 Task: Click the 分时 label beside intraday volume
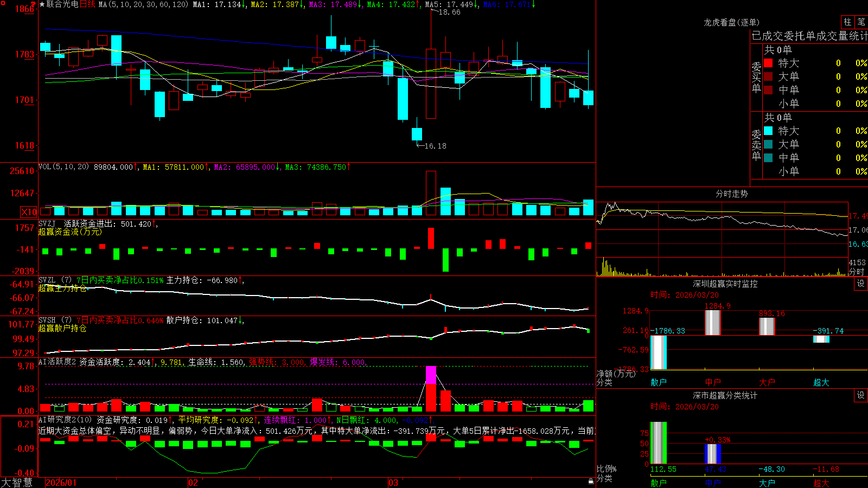click(856, 271)
